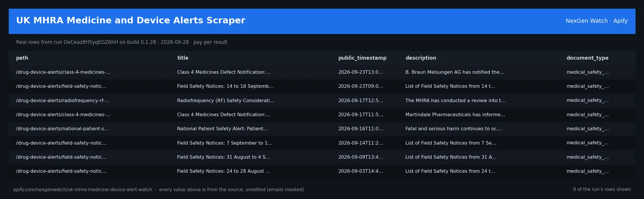644x199 pixels.
Task: Click description 'List of Field Safety Notices from 14 t…'
Action: pyautogui.click(x=450, y=86)
